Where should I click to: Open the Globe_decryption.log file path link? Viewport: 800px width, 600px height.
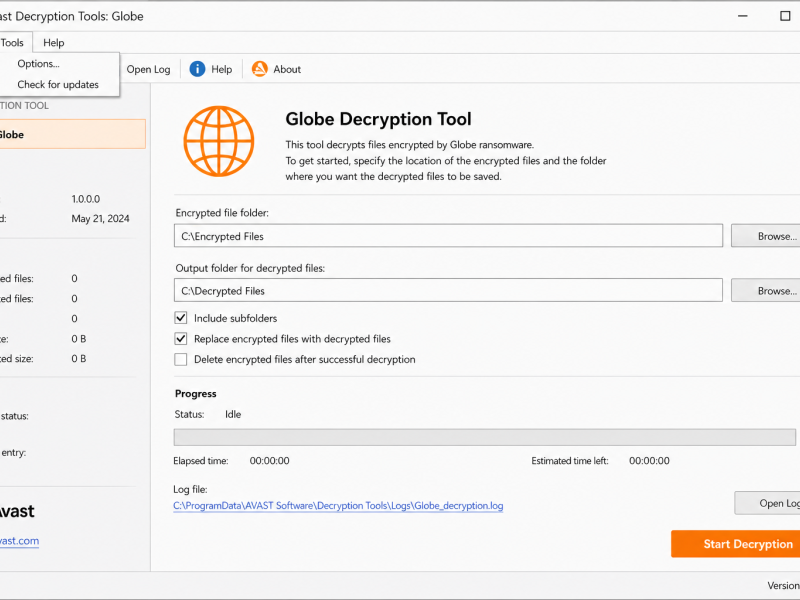[338, 506]
